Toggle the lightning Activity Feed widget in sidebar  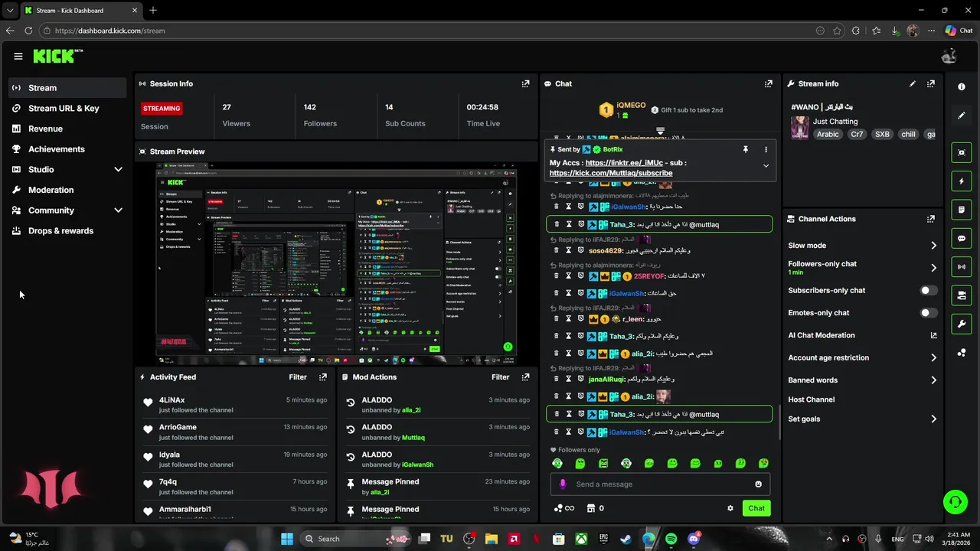(962, 181)
